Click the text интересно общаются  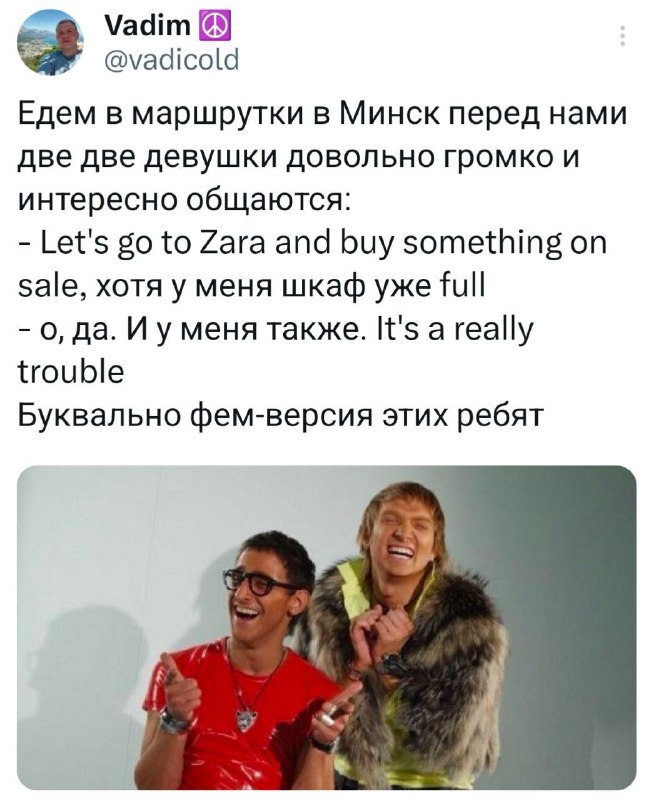(184, 201)
